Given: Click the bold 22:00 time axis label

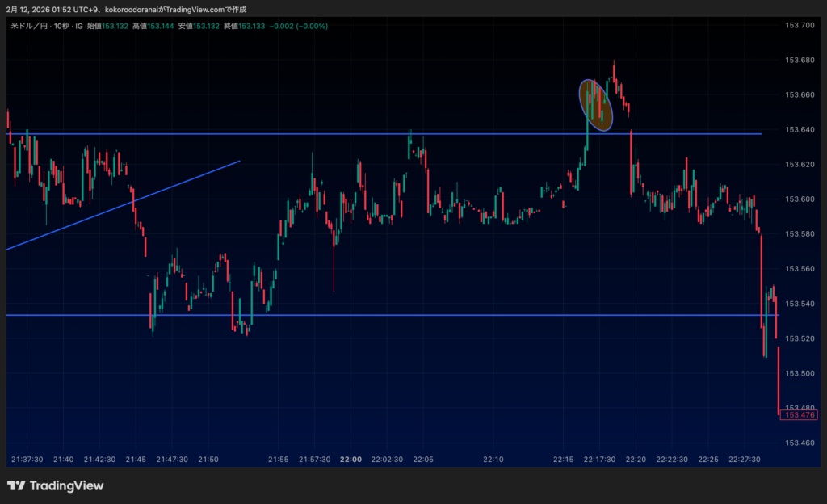Looking at the screenshot, I should [x=351, y=459].
